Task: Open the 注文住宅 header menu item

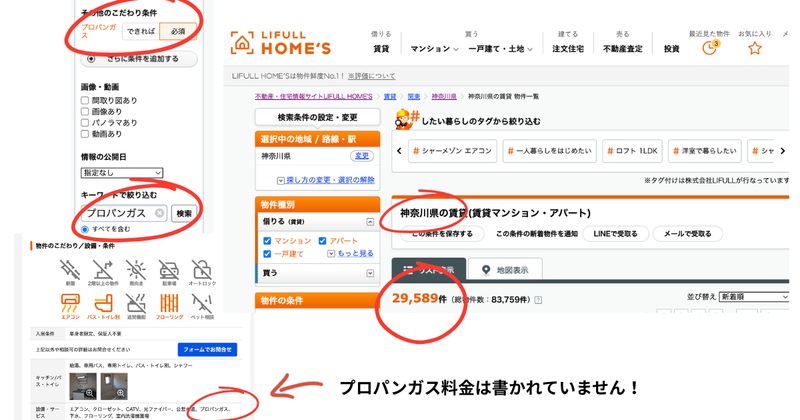Action: click(568, 49)
